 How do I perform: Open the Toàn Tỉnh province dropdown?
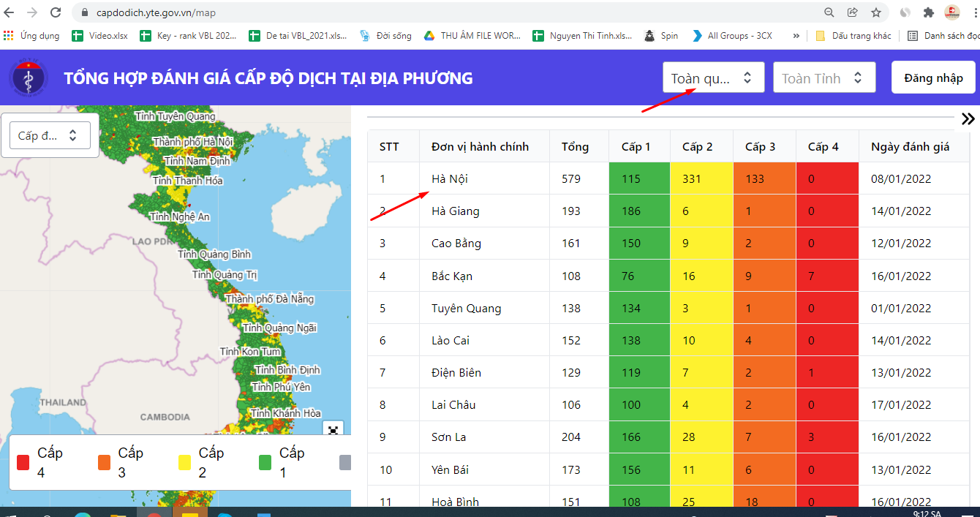pyautogui.click(x=823, y=78)
